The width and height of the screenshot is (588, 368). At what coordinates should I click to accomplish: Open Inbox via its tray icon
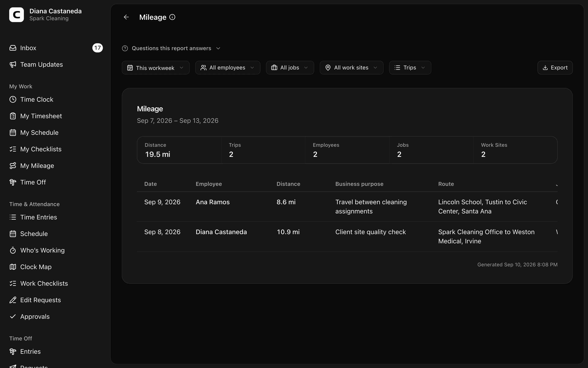point(13,48)
